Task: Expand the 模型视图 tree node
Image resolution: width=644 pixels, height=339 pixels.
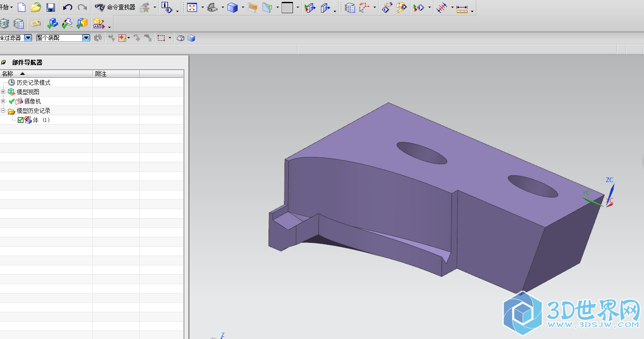Action: coord(3,92)
